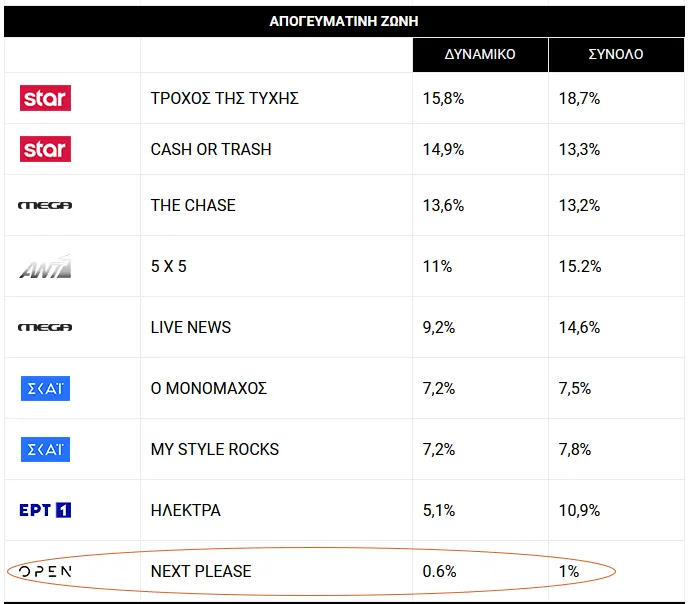Screen dimensions: 690x604
Task: Click the ΔΥΝΑΜΙΚΟ column header
Action: click(x=480, y=54)
